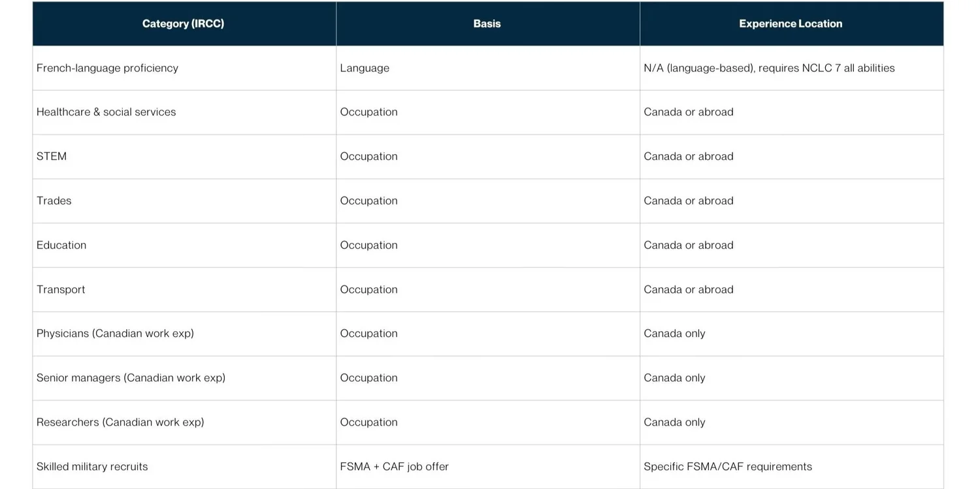Select Occupation cell in the Trades row
This screenshot has height=489, width=980.
tap(487, 201)
